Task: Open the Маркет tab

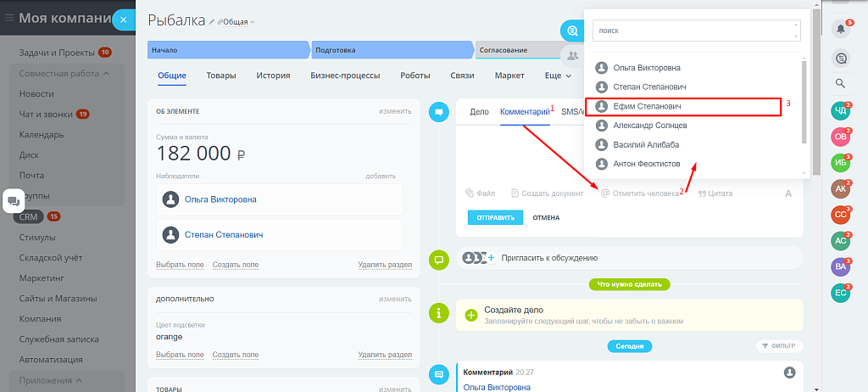Action: 509,76
